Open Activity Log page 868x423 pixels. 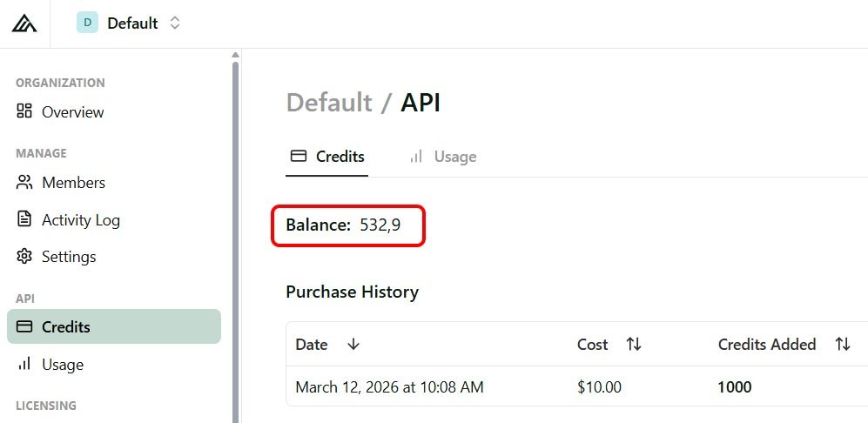click(x=80, y=220)
